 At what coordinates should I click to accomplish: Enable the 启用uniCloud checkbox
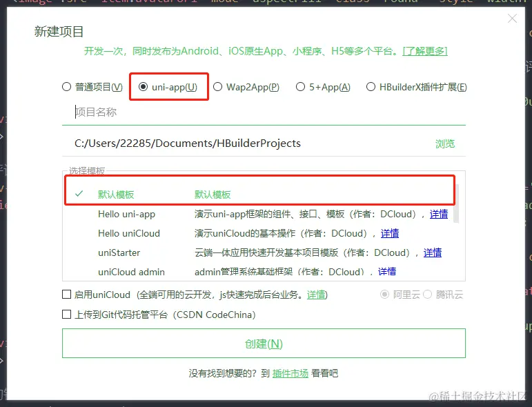pos(66,295)
